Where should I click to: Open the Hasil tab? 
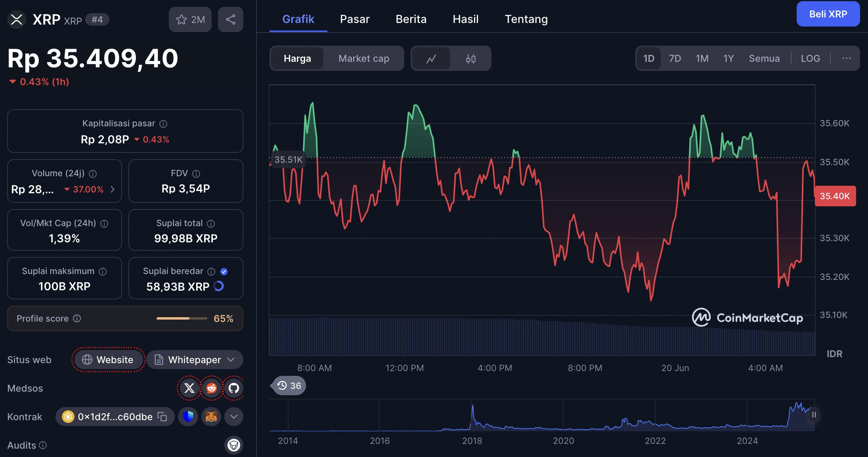pyautogui.click(x=465, y=19)
